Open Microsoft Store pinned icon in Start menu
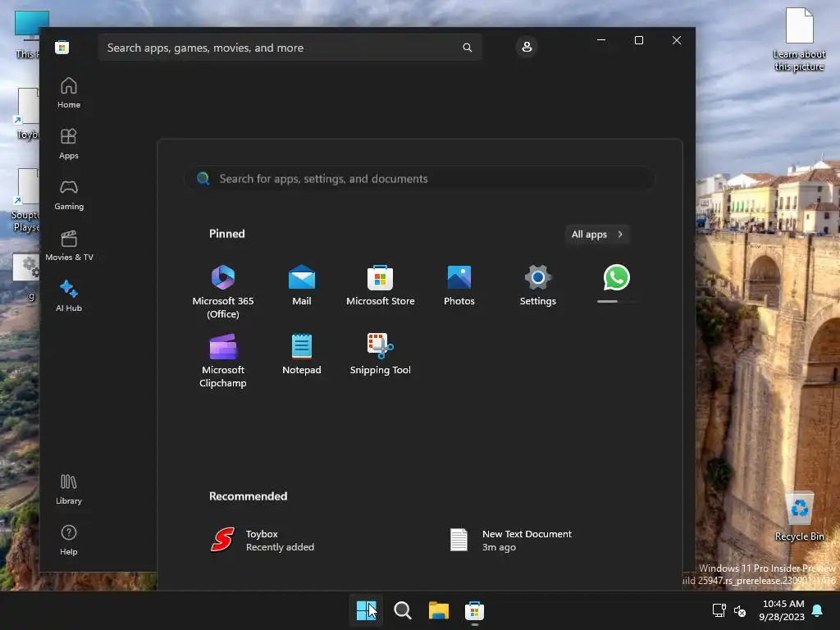Image resolution: width=840 pixels, height=630 pixels. (381, 285)
